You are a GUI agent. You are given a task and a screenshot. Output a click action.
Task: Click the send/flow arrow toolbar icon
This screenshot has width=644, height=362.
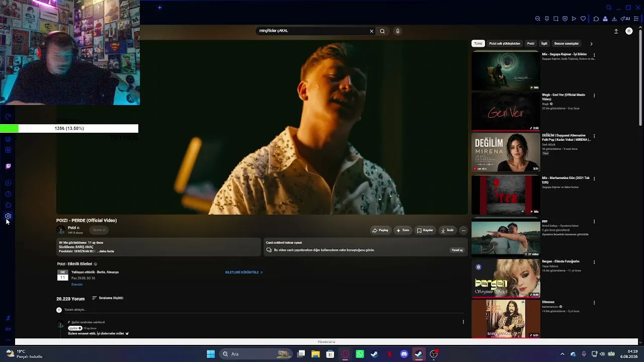(x=574, y=19)
